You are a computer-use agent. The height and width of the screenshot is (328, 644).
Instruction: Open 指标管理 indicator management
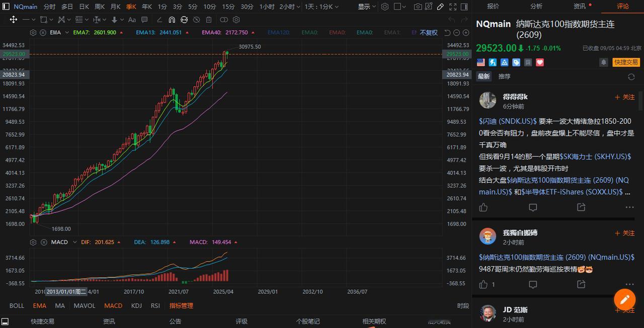click(x=181, y=305)
